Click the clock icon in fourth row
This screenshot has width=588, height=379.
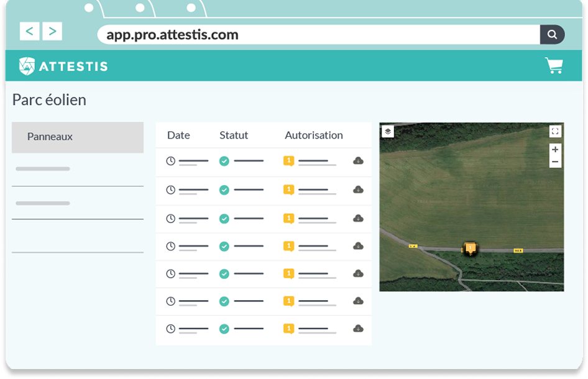coord(171,246)
